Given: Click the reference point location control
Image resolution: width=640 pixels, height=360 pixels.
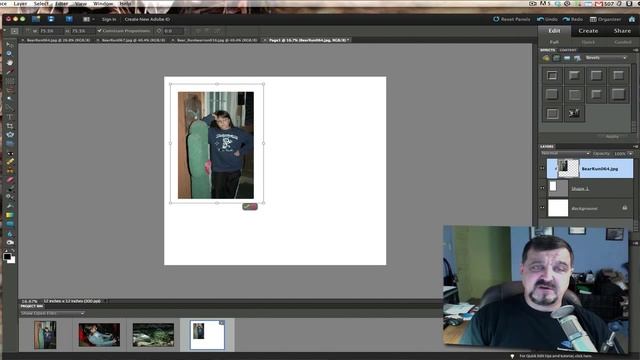Looking at the screenshot, I should pyautogui.click(x=14, y=31).
